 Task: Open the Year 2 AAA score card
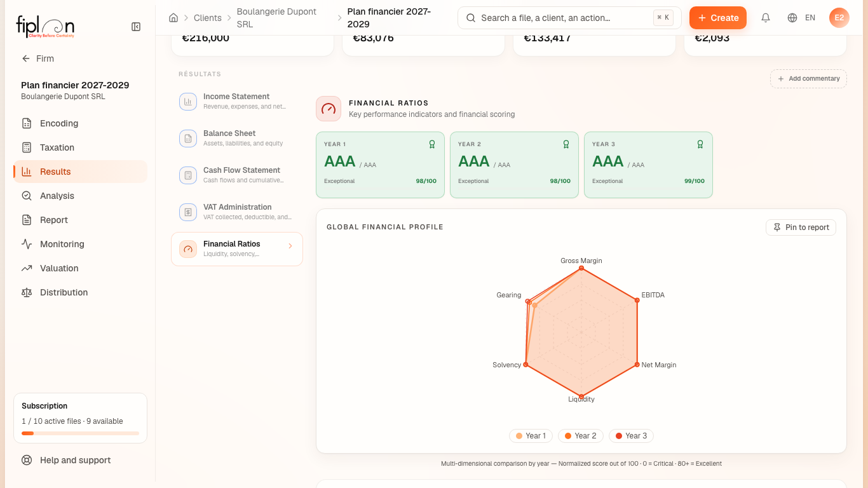(x=514, y=165)
